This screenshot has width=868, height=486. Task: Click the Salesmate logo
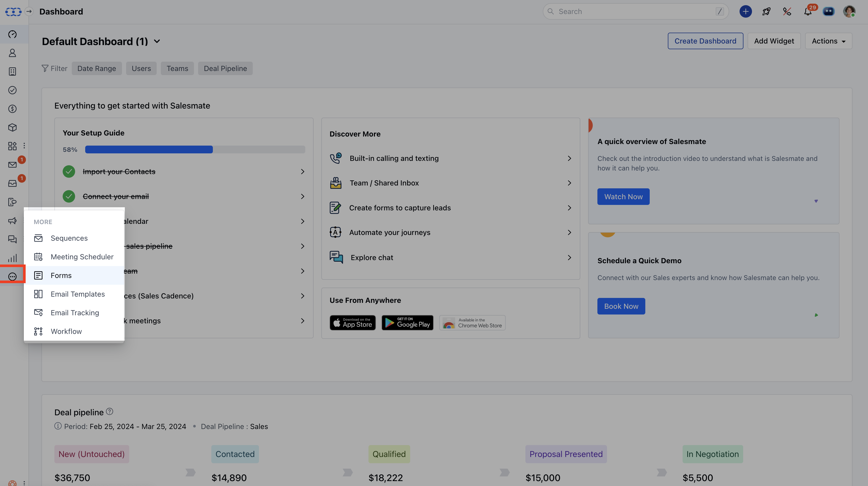pos(13,11)
